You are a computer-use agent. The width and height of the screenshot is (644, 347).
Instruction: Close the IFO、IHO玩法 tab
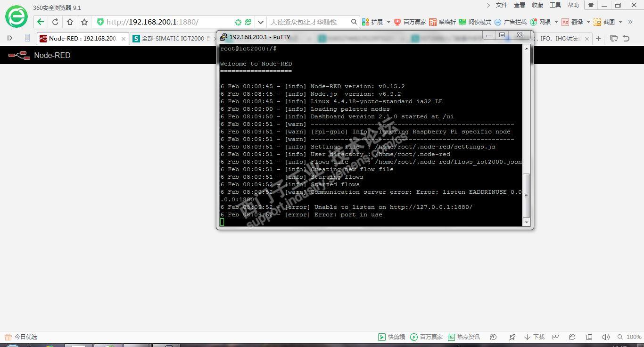coord(586,39)
